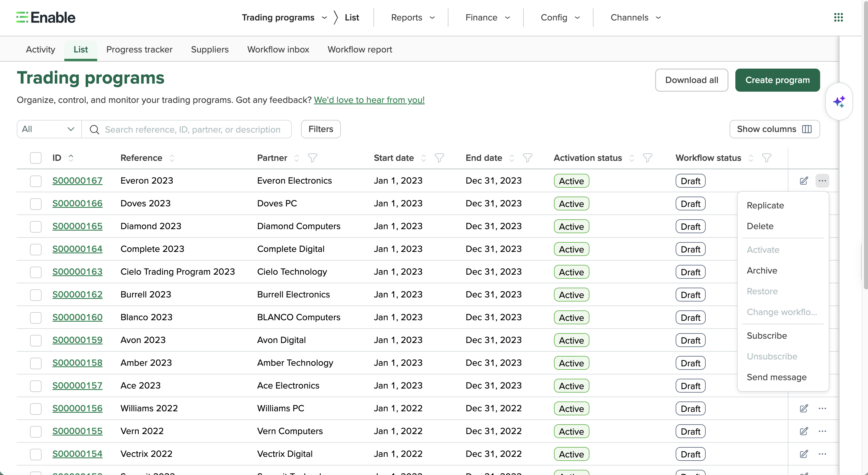Click the Download all button
The image size is (868, 475).
coord(692,80)
